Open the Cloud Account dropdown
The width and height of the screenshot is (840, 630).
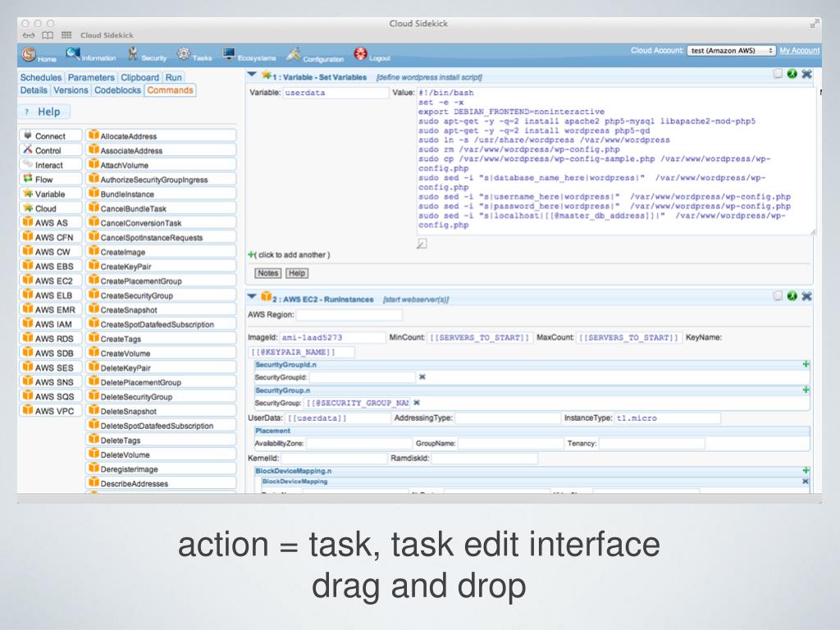coord(731,50)
